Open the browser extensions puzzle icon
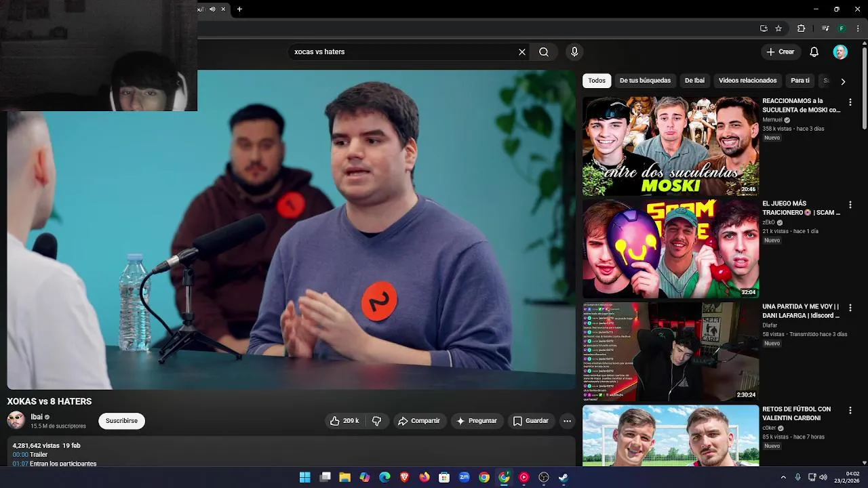Screen dimensions: 868x488 tap(801, 28)
